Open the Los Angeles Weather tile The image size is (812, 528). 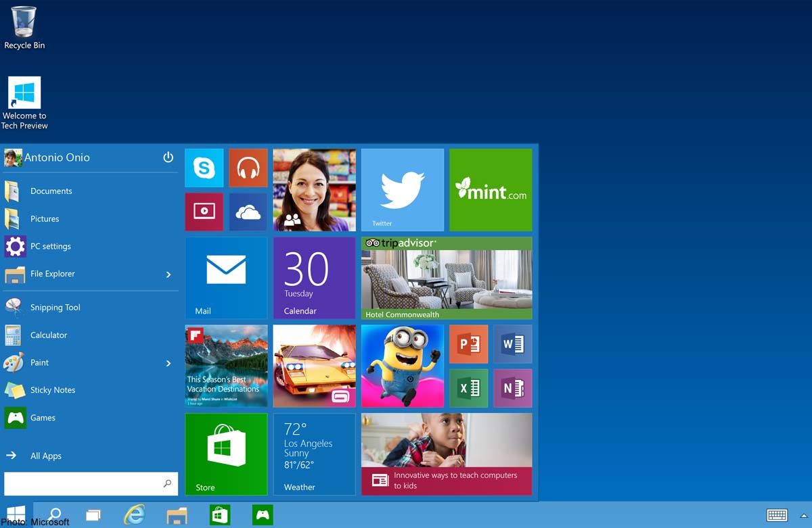click(314, 454)
